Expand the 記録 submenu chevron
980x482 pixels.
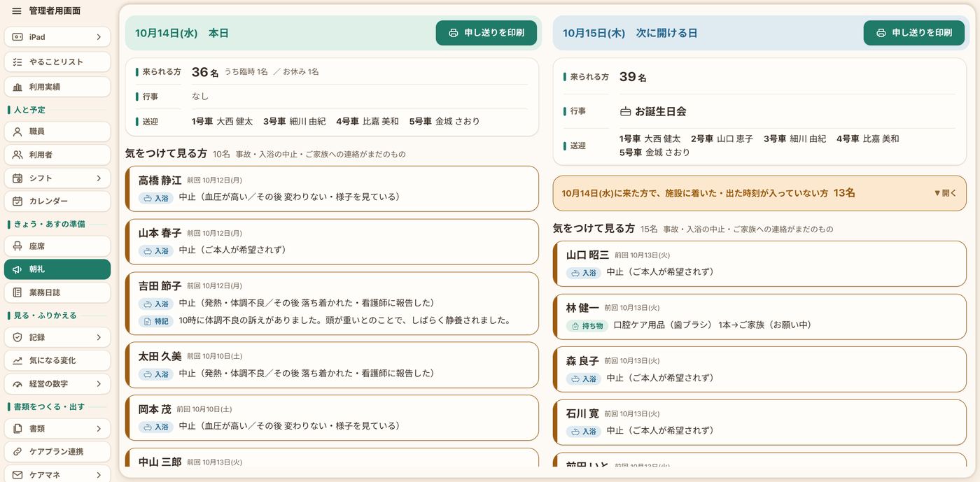(99, 337)
